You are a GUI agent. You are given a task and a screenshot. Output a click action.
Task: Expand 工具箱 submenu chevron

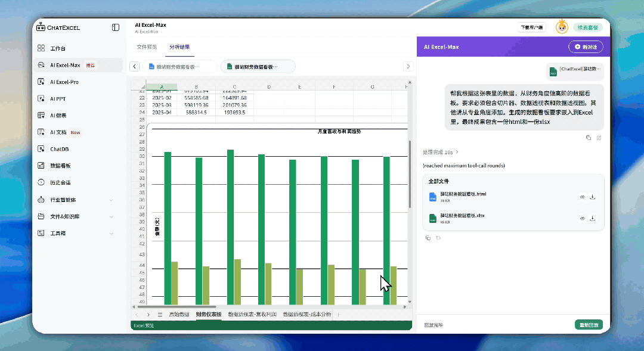(112, 233)
